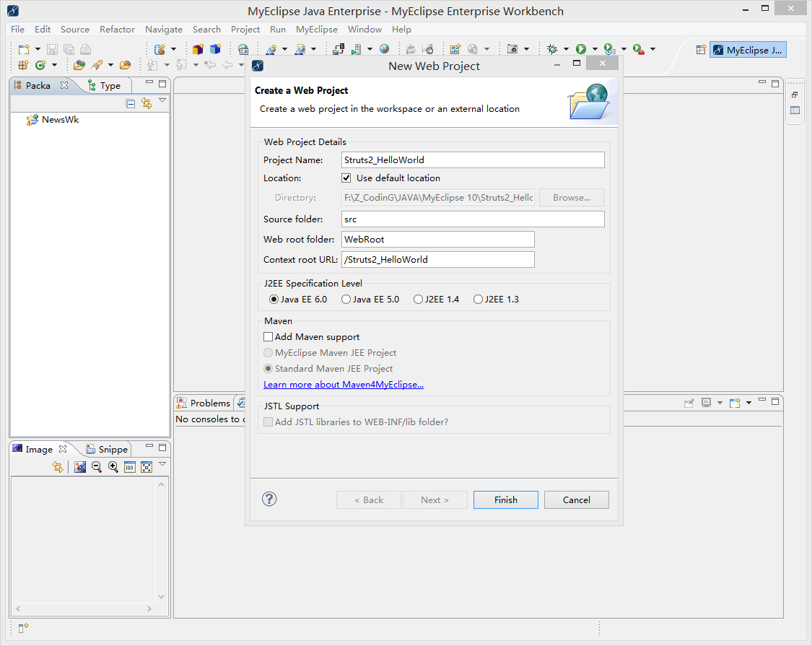Select NewsWk project in Package Explorer
The image size is (812, 646).
[52, 120]
